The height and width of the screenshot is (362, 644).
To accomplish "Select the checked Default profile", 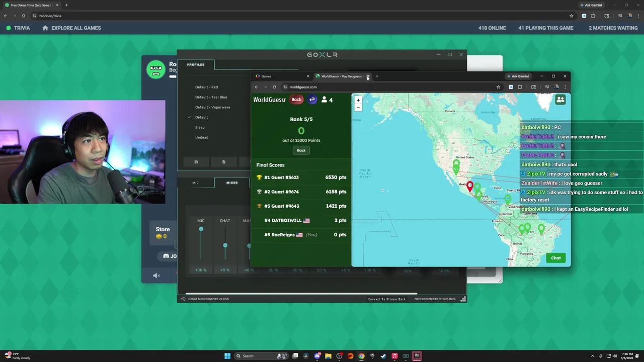I will 201,117.
